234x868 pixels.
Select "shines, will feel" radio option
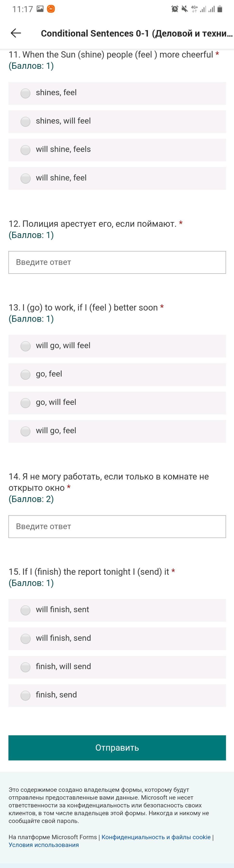click(26, 121)
